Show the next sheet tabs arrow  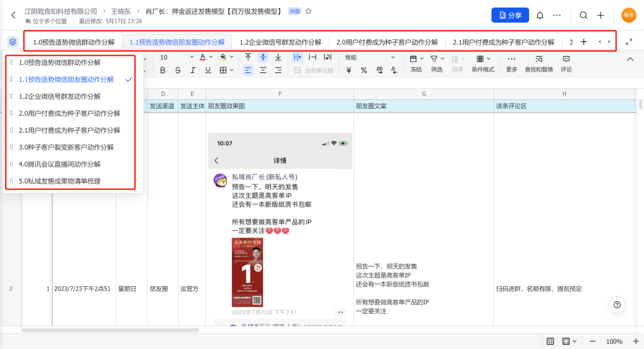(609, 42)
